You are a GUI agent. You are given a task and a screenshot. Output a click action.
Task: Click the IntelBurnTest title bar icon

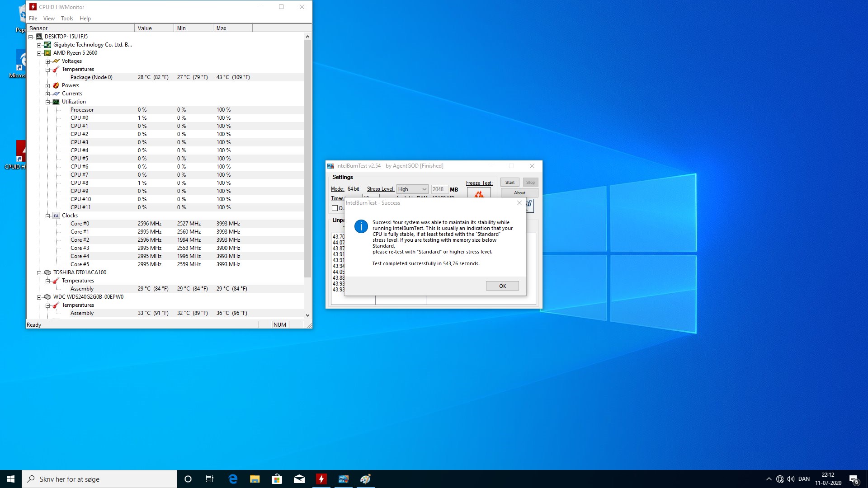330,166
